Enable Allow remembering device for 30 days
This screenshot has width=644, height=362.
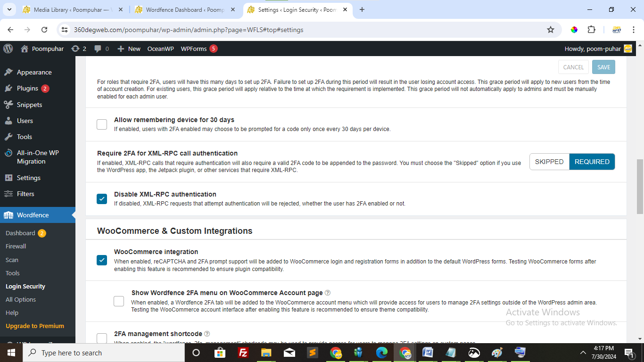tap(102, 124)
